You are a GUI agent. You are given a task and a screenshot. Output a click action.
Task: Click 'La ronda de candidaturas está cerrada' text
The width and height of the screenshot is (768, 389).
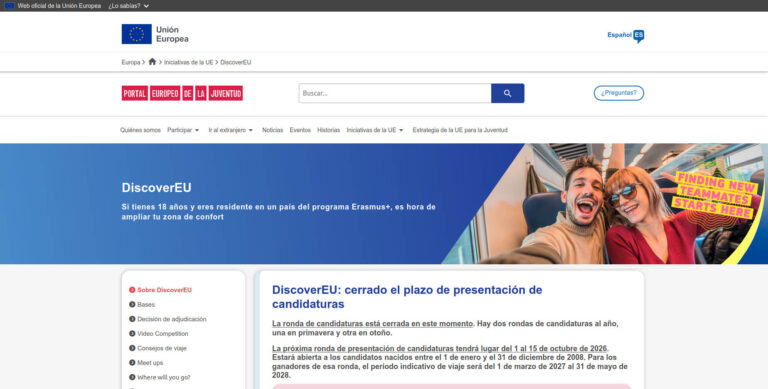coord(372,324)
